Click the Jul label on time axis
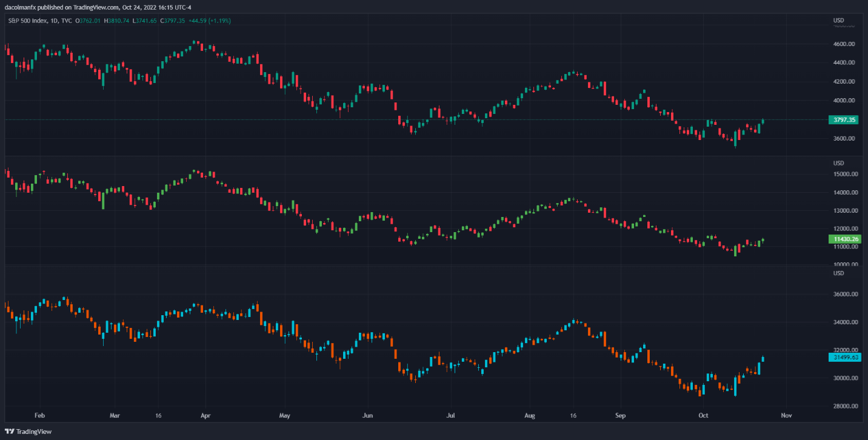868x440 pixels. (x=450, y=416)
